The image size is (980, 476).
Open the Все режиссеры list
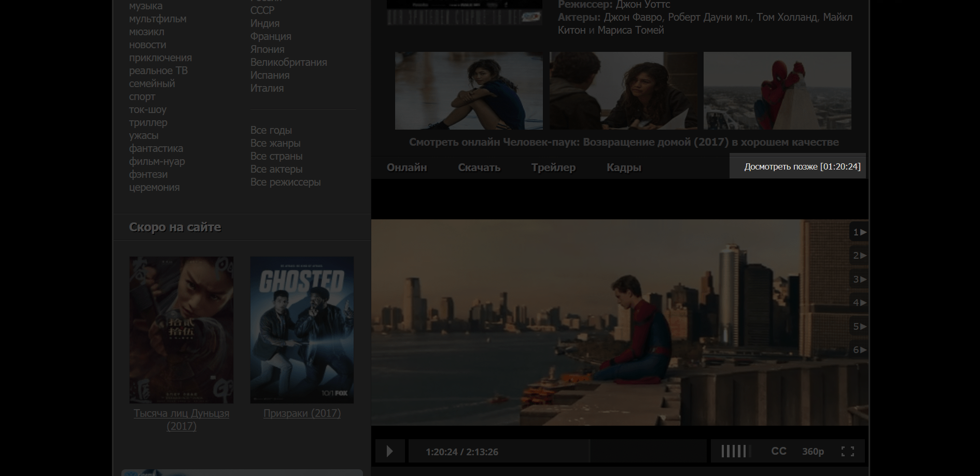pyautogui.click(x=286, y=182)
